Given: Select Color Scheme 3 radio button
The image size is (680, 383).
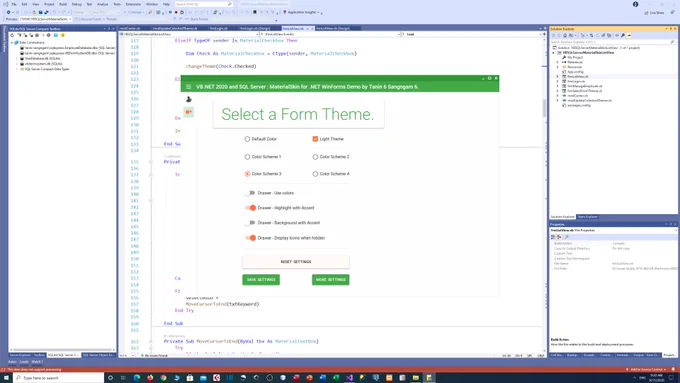Looking at the screenshot, I should 247,174.
